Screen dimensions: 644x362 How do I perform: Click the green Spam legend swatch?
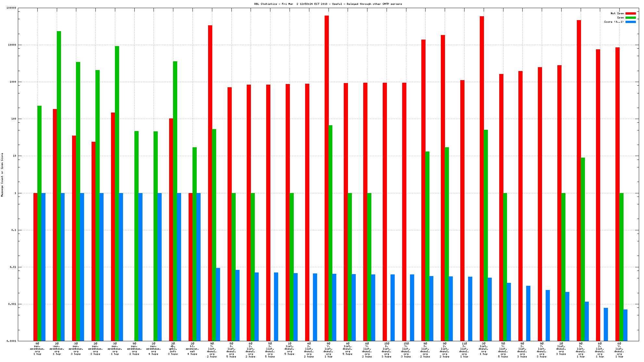point(630,18)
